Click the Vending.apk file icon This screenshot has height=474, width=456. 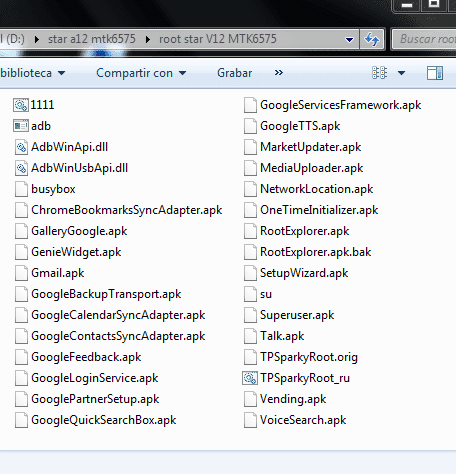point(250,399)
